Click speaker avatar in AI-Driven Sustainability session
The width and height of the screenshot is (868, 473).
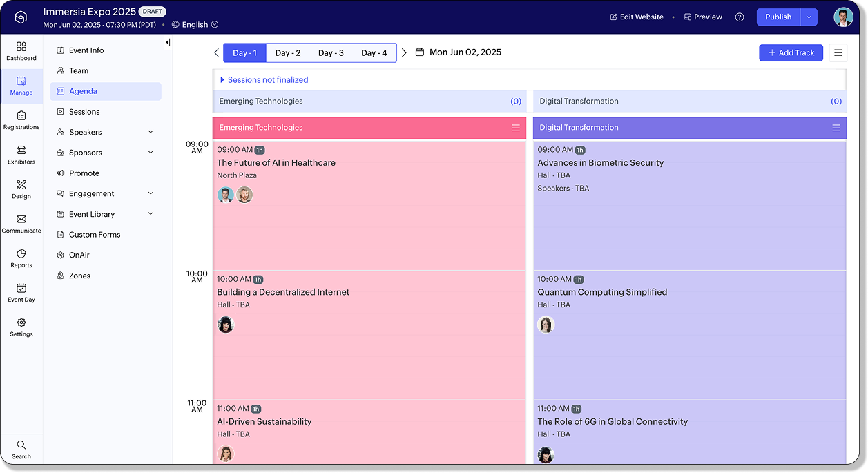click(x=225, y=454)
